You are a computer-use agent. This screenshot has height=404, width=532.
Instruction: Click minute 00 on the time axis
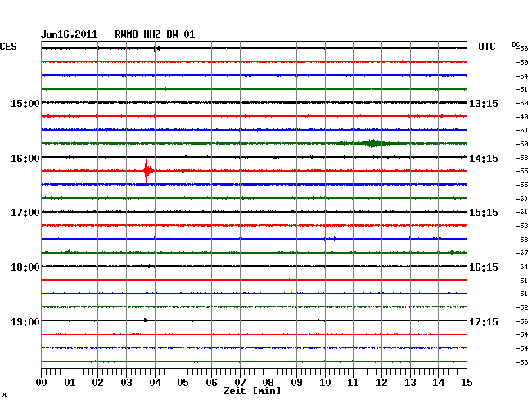[42, 382]
